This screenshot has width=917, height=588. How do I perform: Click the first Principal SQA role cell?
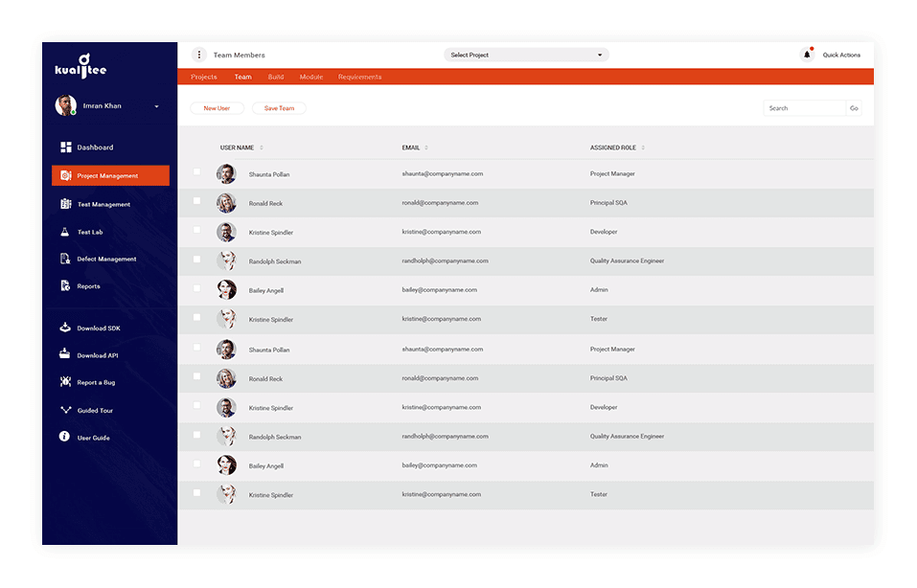click(608, 203)
